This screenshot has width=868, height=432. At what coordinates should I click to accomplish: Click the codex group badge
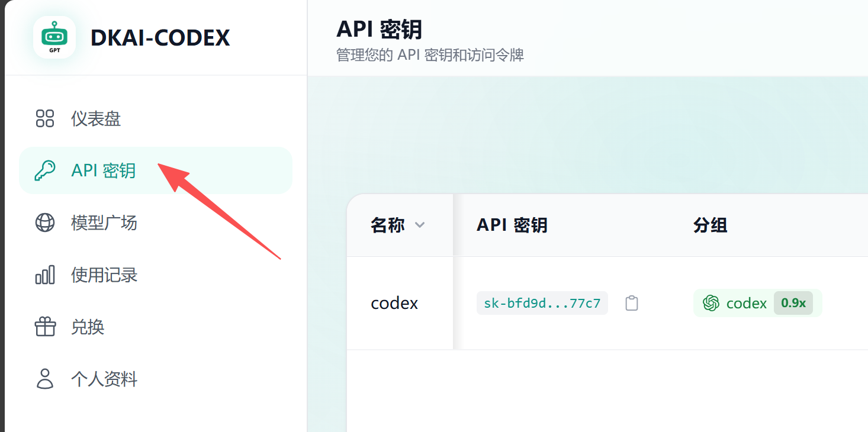(x=757, y=303)
